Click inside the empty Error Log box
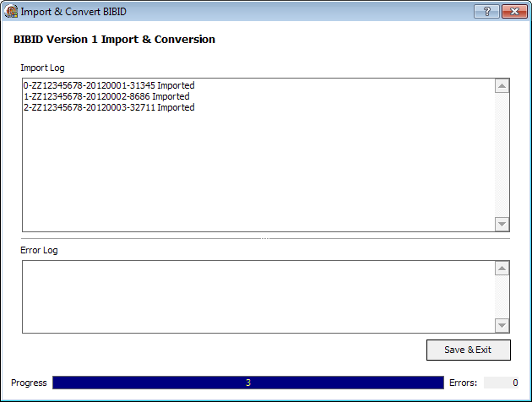The height and width of the screenshot is (402, 532). (x=253, y=296)
